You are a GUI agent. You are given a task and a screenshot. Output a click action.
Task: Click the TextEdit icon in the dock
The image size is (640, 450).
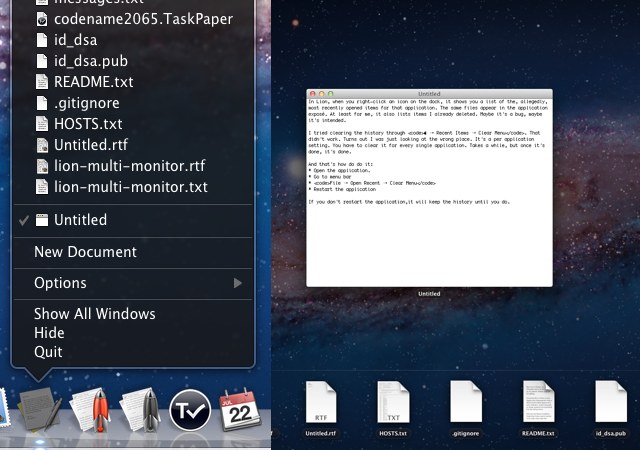coord(37,410)
